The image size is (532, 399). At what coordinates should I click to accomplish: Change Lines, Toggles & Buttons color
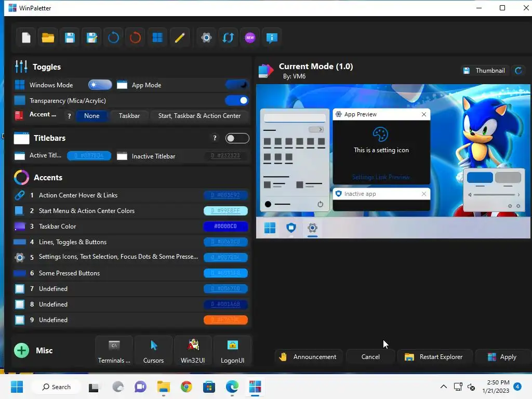click(225, 242)
